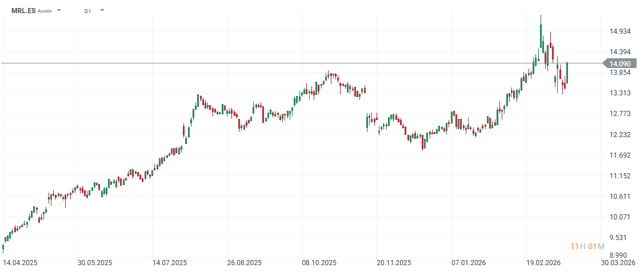Click the 14.934 price axis label
Image resolution: width=644 pixels, height=272 pixels.
pyautogui.click(x=620, y=31)
